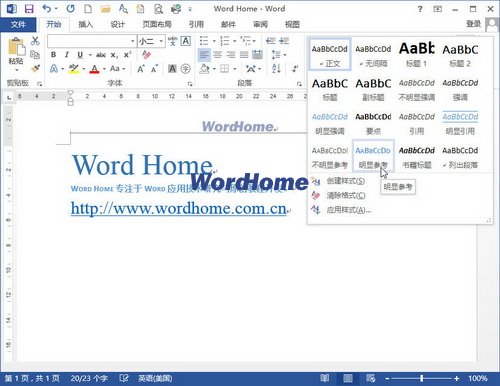Switch to read mode view in status bar
500x386 pixels.
[x=324, y=378]
